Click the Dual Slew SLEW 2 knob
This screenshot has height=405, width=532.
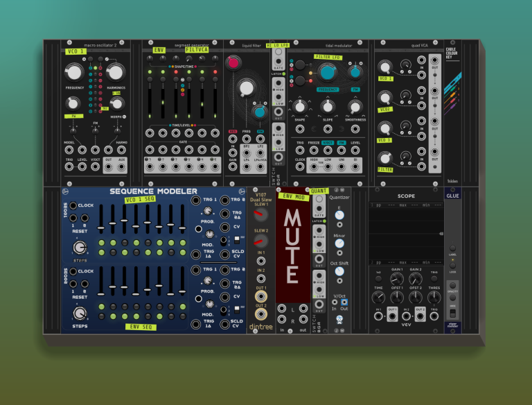click(260, 241)
